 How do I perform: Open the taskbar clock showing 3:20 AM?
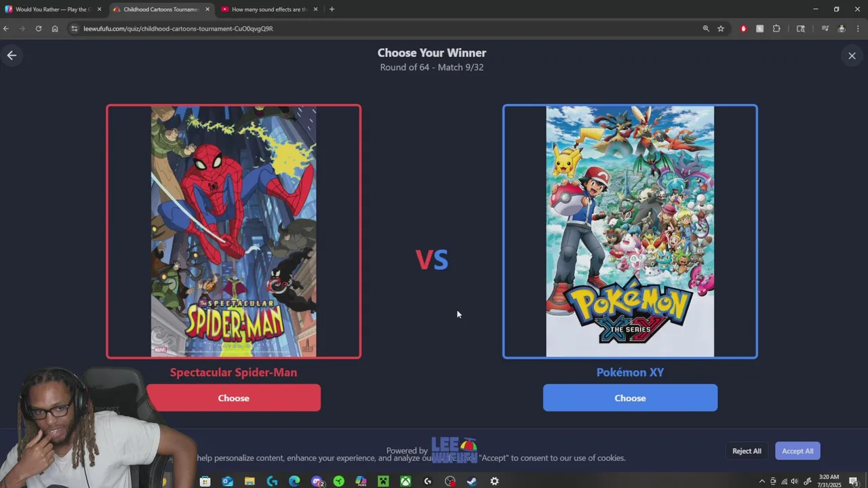tap(829, 481)
